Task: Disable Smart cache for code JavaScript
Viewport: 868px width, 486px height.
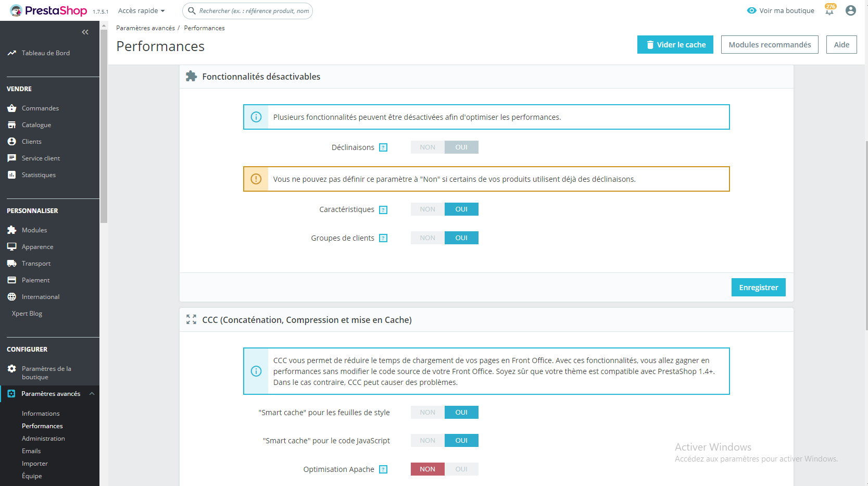Action: [427, 441]
